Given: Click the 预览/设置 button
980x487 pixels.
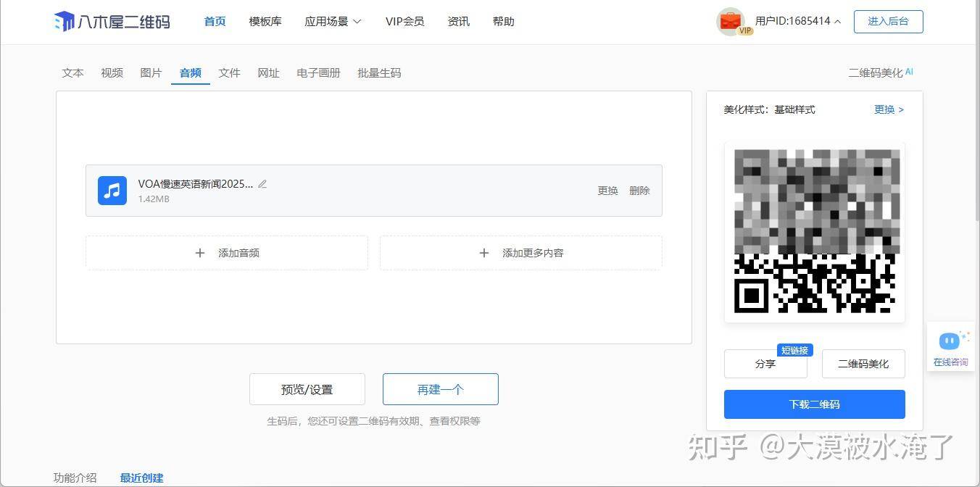Looking at the screenshot, I should 307,389.
